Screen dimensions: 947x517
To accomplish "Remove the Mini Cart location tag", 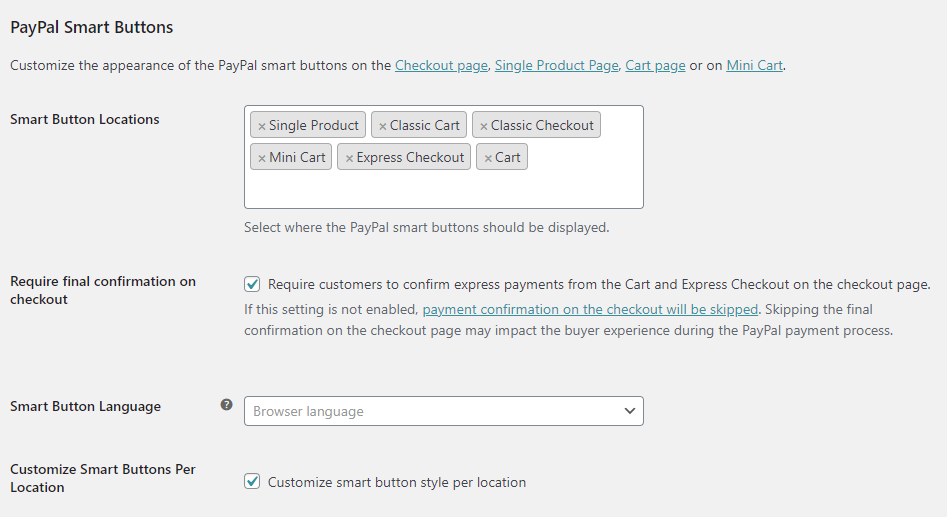I will coord(262,158).
